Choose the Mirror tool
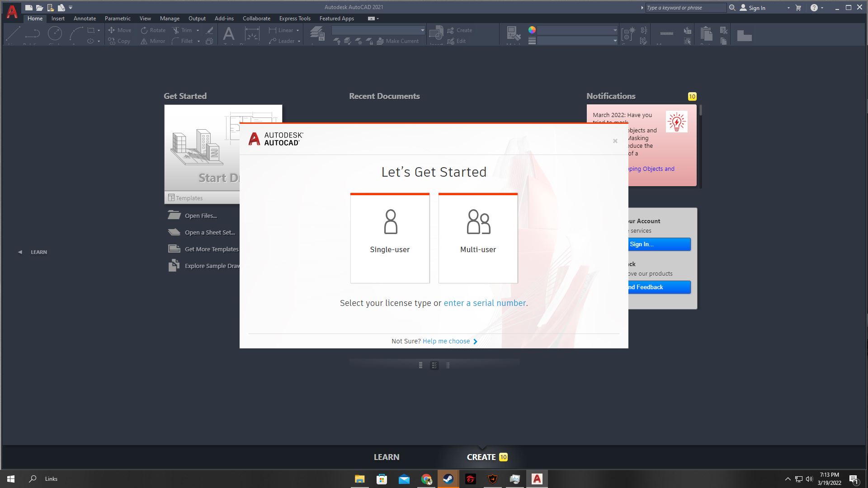The height and width of the screenshot is (488, 868). click(x=153, y=41)
